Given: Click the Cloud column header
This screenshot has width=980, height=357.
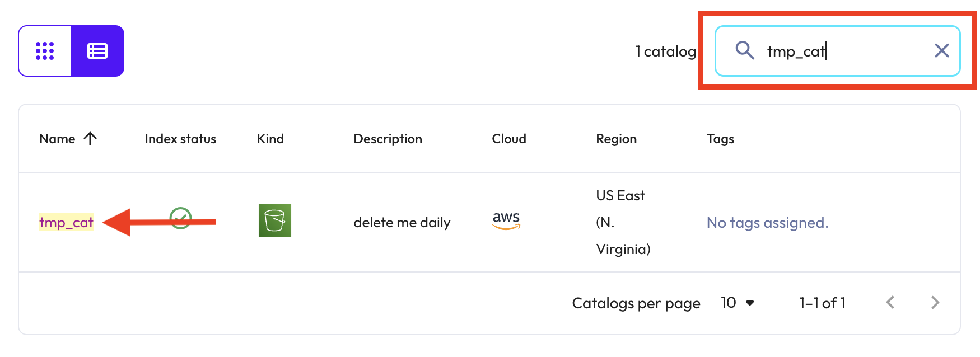Looking at the screenshot, I should (x=508, y=139).
